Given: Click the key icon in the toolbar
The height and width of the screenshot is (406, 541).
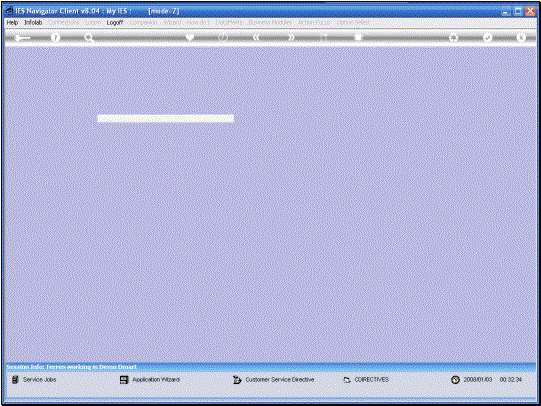Looking at the screenshot, I should (x=22, y=38).
